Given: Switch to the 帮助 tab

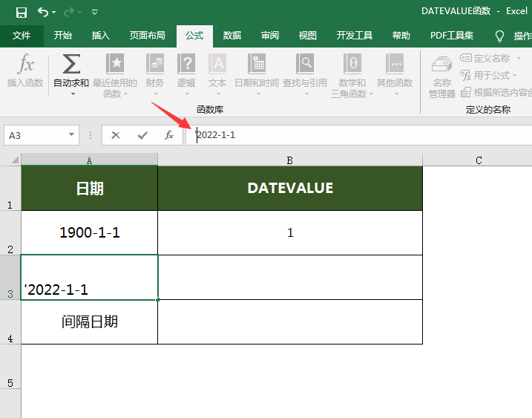Looking at the screenshot, I should (401, 36).
